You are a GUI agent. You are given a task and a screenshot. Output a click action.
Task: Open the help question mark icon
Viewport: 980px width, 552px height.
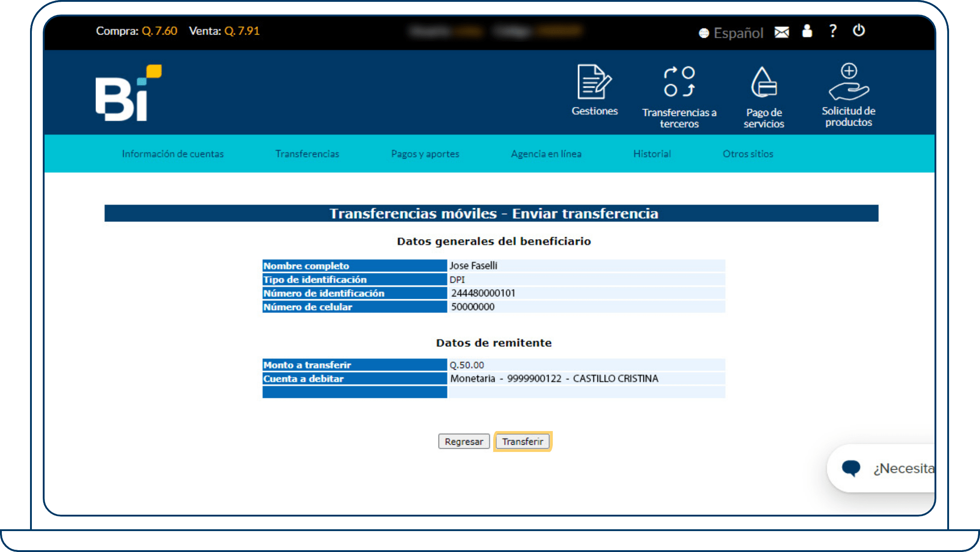(833, 31)
